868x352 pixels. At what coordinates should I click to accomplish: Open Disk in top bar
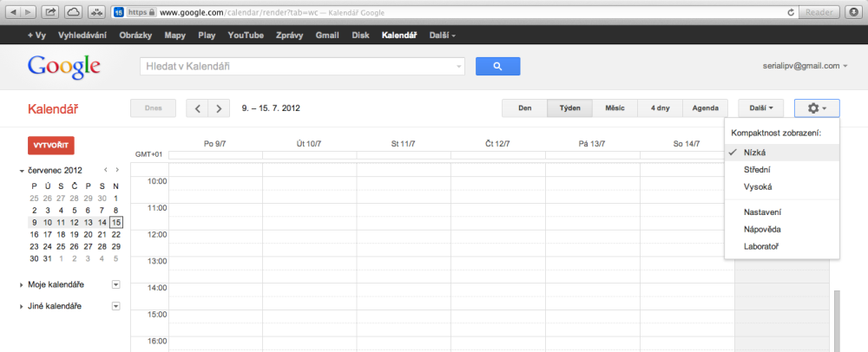pyautogui.click(x=360, y=35)
